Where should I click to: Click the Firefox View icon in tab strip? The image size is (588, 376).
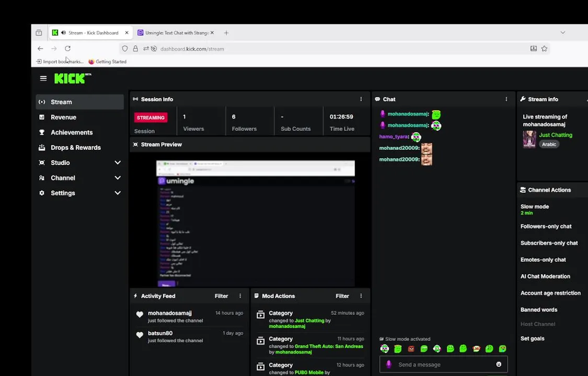point(39,33)
